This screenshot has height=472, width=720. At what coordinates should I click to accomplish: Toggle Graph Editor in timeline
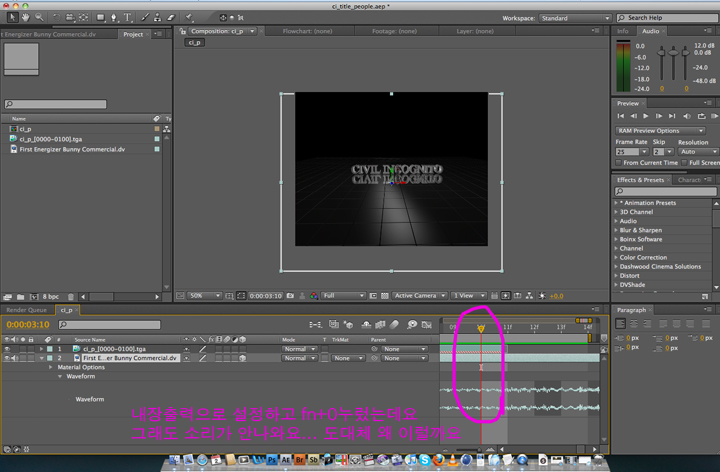click(x=427, y=325)
